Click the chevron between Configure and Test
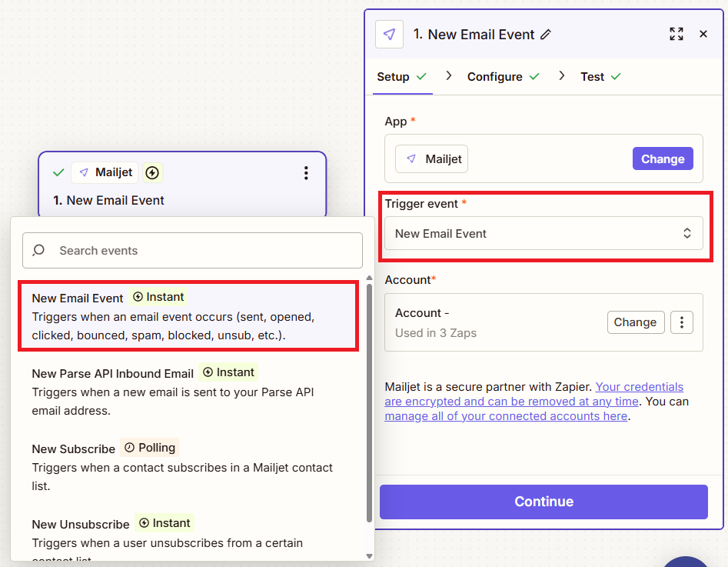 [562, 75]
